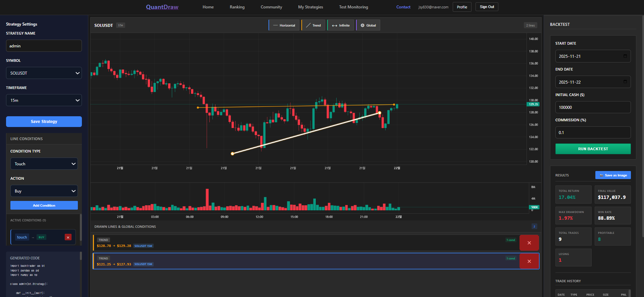Viewport: 644px width, 297px height.
Task: Click the Sign Out button
Action: click(x=487, y=7)
